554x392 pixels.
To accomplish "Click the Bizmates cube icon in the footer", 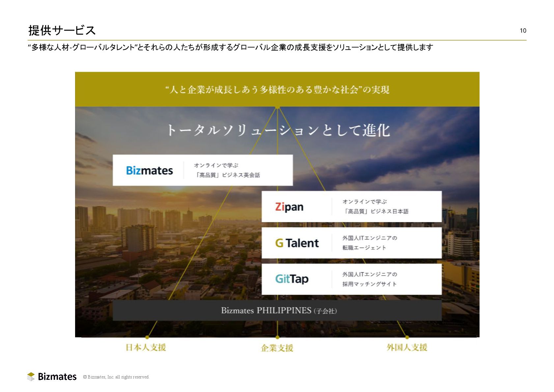I will tap(31, 377).
